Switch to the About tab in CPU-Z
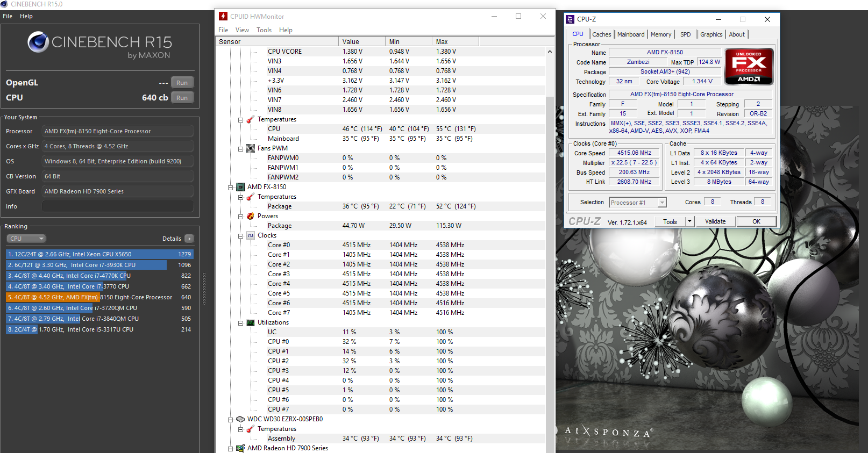Image resolution: width=868 pixels, height=453 pixels. (737, 34)
